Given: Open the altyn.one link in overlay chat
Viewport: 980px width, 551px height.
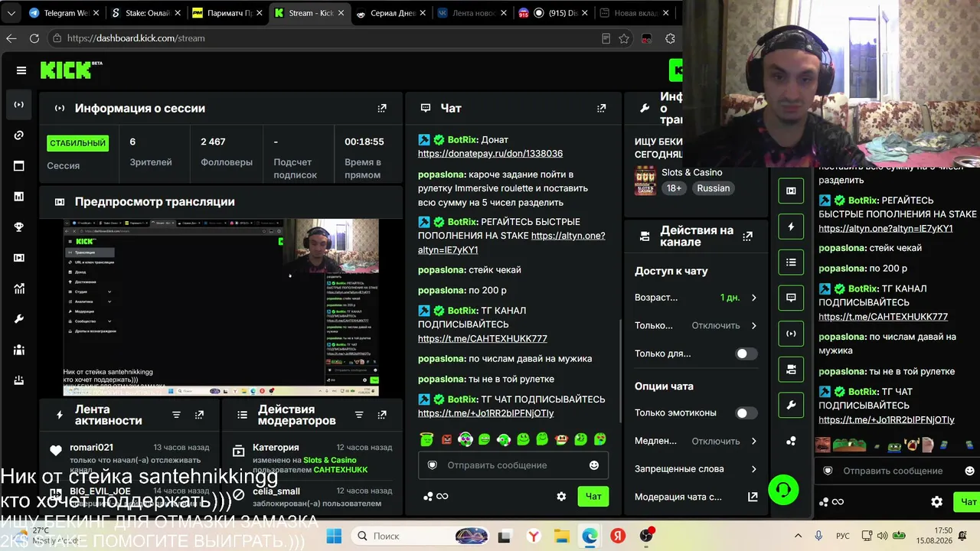Looking at the screenshot, I should coord(885,228).
